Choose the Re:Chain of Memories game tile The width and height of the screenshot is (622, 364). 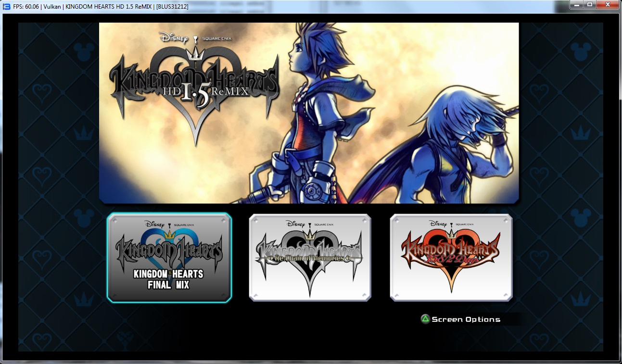(x=310, y=258)
